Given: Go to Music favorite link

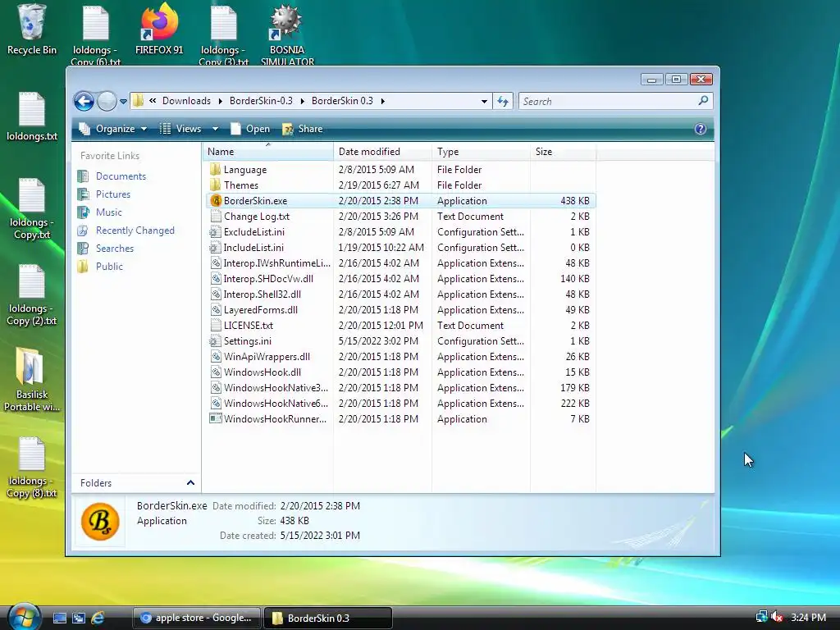Looking at the screenshot, I should pyautogui.click(x=109, y=212).
